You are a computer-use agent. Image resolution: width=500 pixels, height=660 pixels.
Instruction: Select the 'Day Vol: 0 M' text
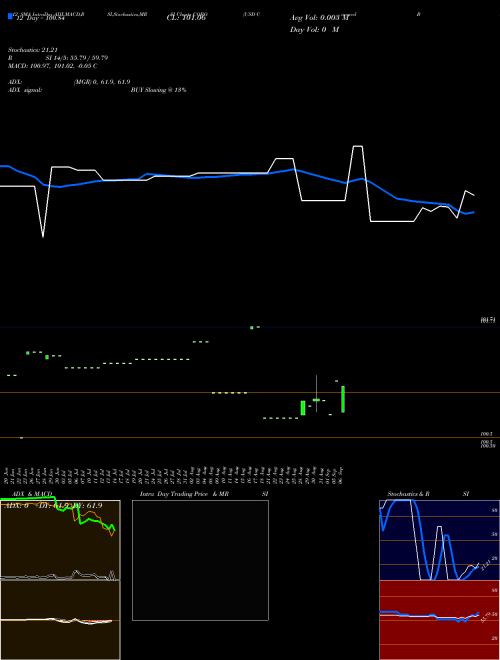[x=314, y=29]
